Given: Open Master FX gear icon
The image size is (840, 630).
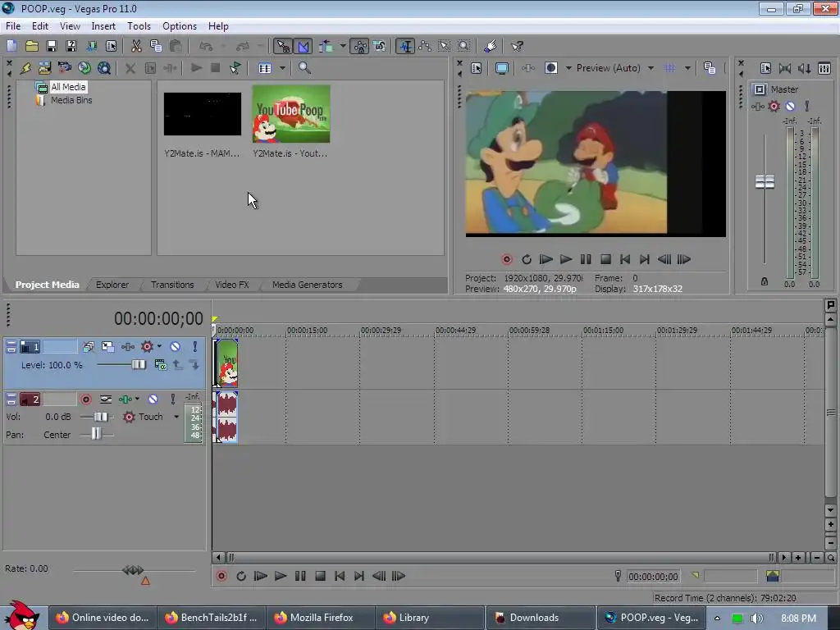Looking at the screenshot, I should (774, 106).
